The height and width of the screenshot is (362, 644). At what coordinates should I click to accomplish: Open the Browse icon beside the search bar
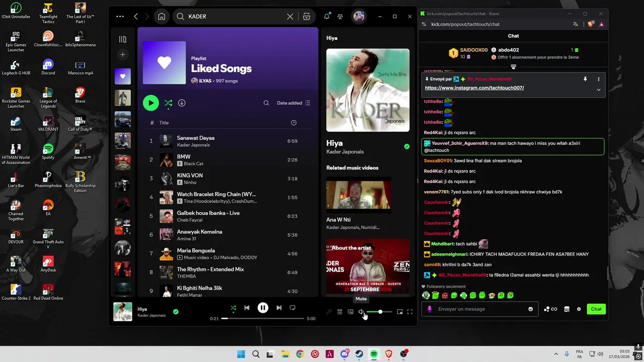pos(306,17)
